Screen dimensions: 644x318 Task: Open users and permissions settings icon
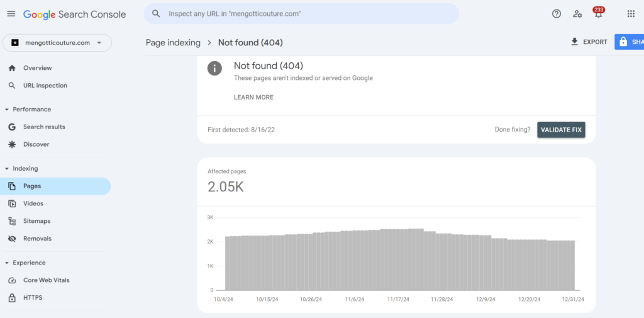pyautogui.click(x=577, y=14)
